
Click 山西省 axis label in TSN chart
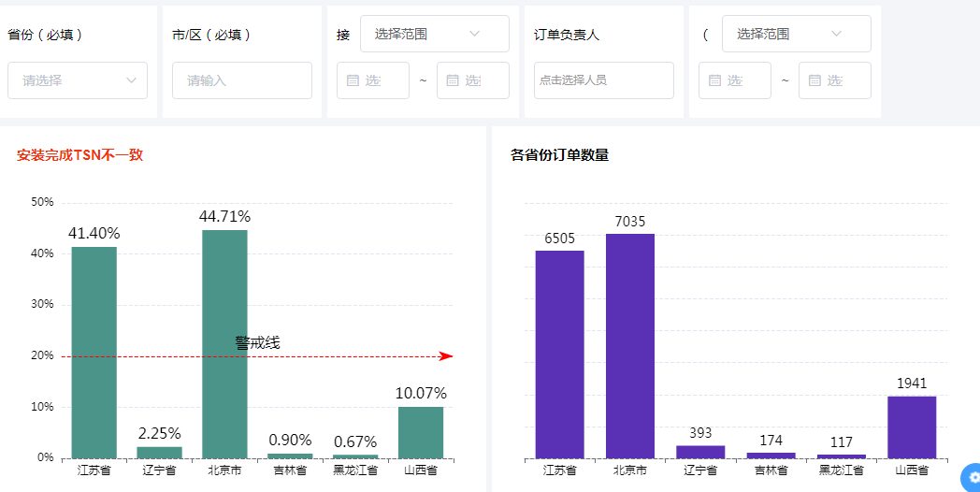(x=421, y=470)
